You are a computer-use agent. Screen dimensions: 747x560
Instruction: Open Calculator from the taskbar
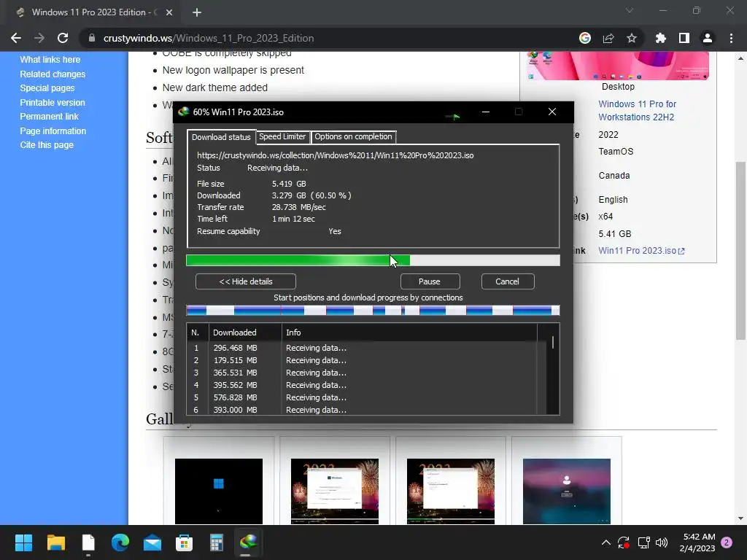(217, 542)
